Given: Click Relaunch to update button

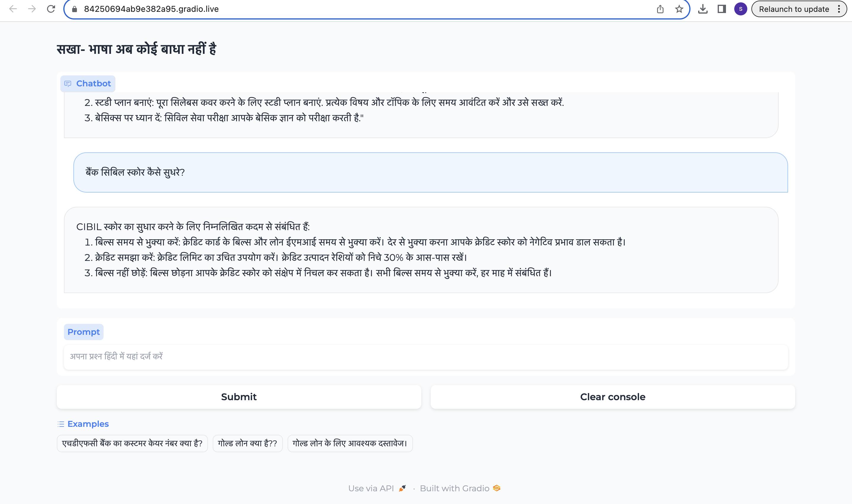Looking at the screenshot, I should 794,9.
